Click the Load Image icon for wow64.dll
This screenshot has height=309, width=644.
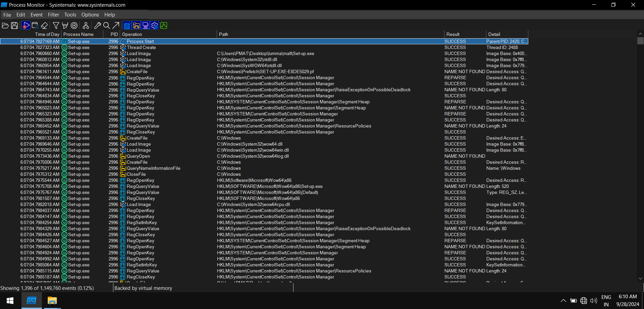123,144
